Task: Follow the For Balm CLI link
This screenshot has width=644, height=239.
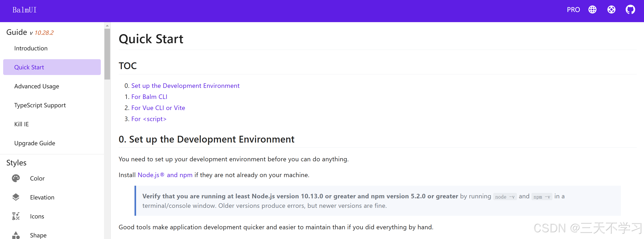Action: pyautogui.click(x=149, y=97)
